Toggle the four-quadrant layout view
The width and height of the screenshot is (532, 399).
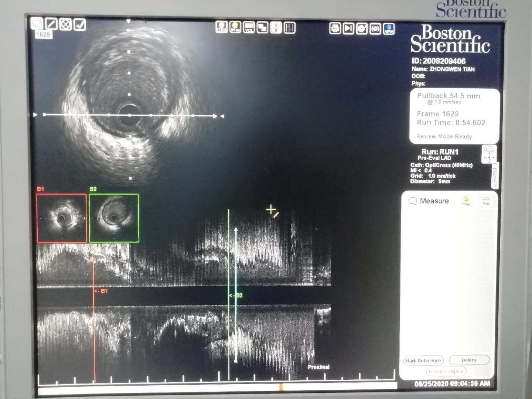click(276, 28)
